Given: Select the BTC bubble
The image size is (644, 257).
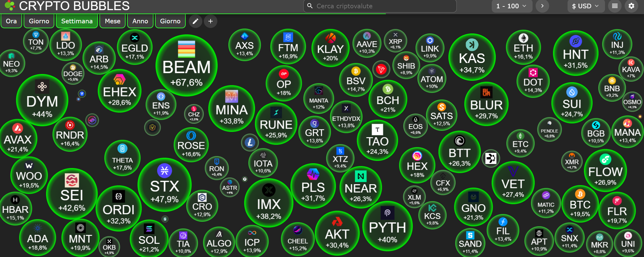Looking at the screenshot, I should point(580,204).
